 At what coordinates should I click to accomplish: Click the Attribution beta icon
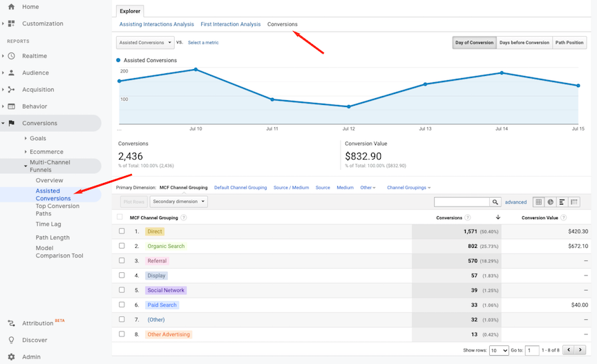tap(12, 323)
